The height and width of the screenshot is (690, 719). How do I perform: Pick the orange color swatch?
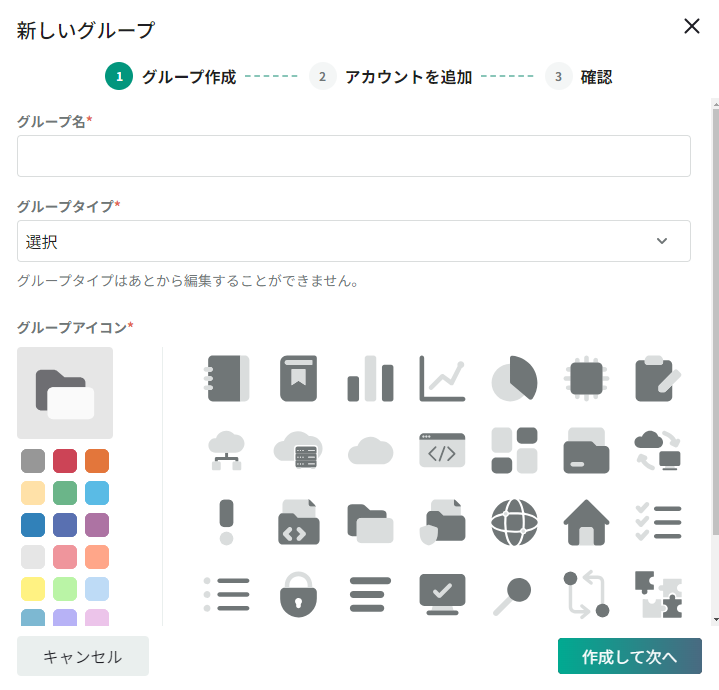click(x=97, y=461)
